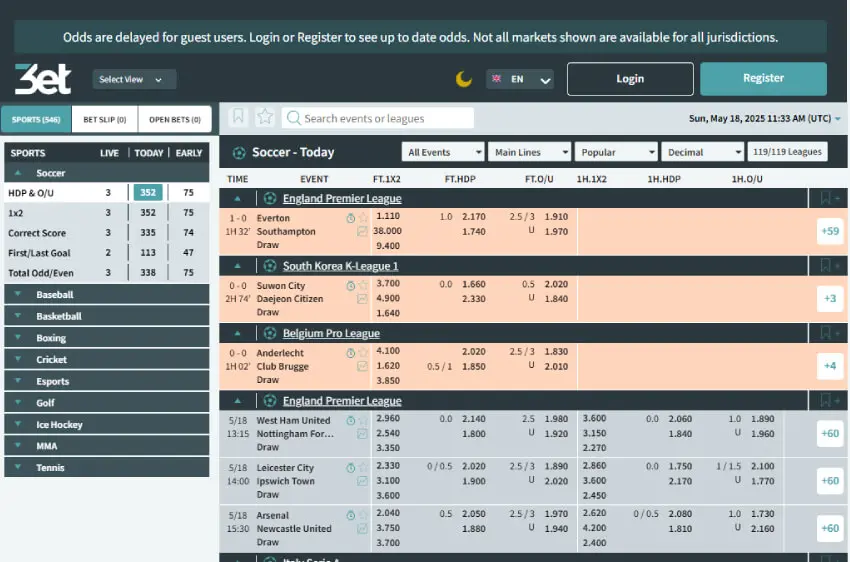Open the stats chart icon for Leicester City match
The width and height of the screenshot is (850, 562).
pyautogui.click(x=362, y=481)
